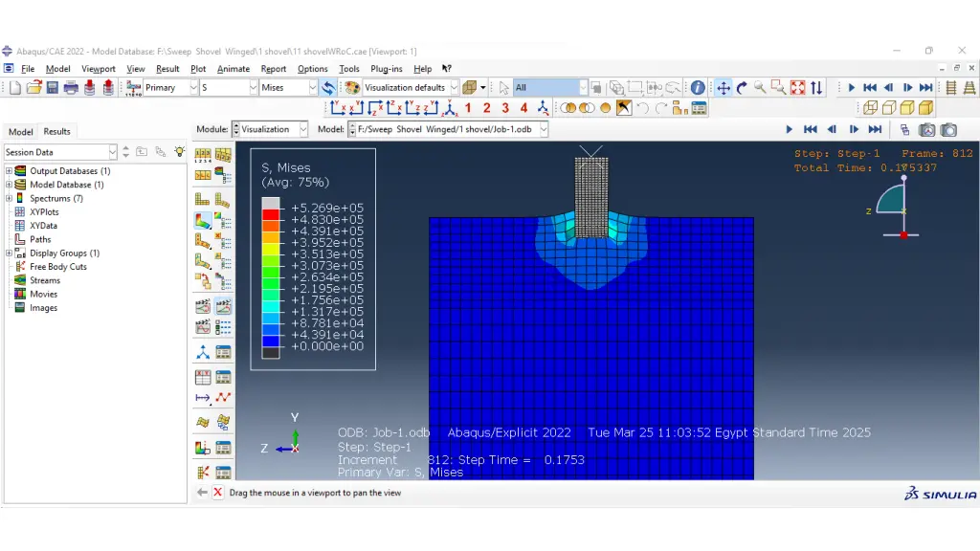
Task: Show the session data tips lightbulb
Action: click(179, 152)
